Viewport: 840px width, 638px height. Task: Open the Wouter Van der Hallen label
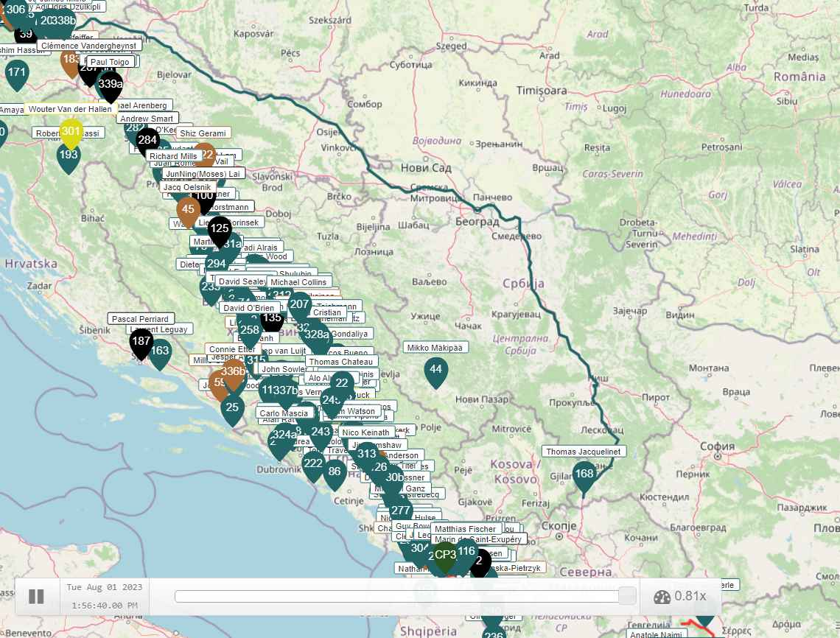[71, 109]
